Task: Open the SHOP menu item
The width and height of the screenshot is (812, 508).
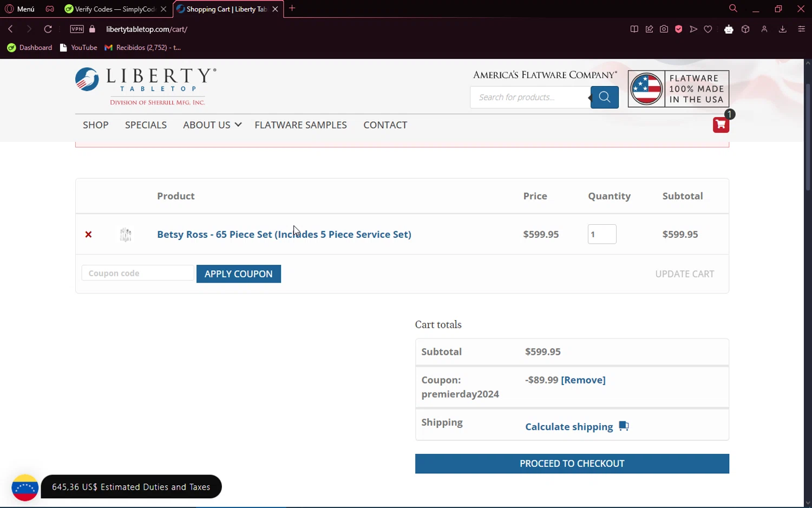Action: [x=96, y=125]
